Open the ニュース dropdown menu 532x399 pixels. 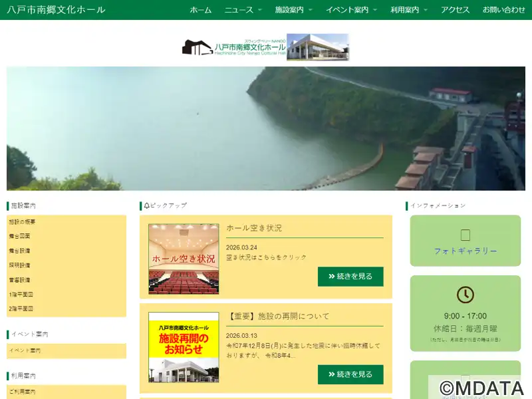point(243,10)
